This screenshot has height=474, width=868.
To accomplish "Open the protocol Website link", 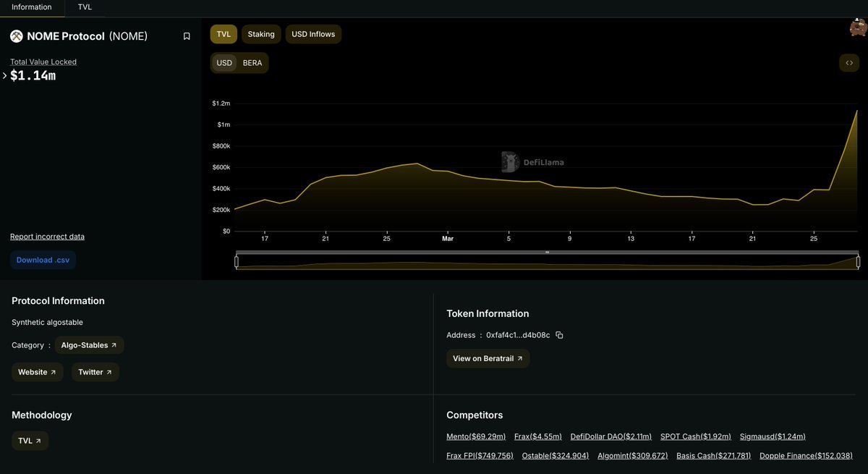I will [x=38, y=372].
